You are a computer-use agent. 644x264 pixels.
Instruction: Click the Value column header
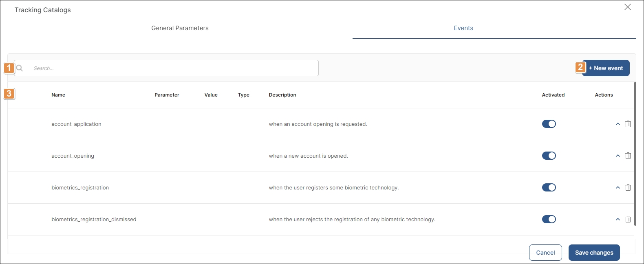coord(211,95)
